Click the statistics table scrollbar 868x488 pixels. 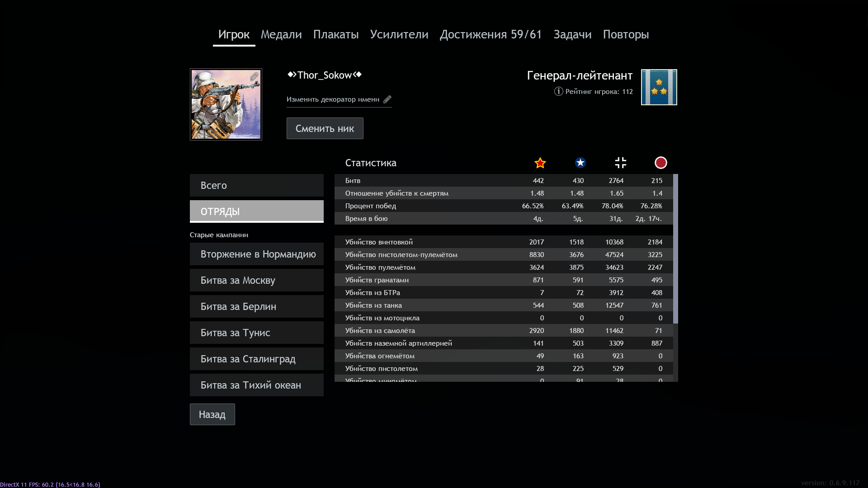coord(675,249)
